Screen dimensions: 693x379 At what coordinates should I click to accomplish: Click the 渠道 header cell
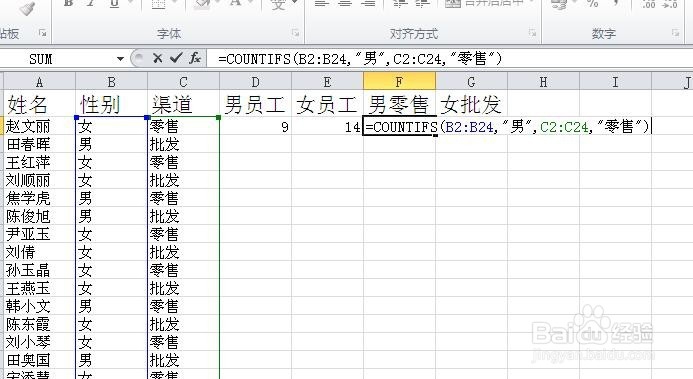pyautogui.click(x=183, y=104)
